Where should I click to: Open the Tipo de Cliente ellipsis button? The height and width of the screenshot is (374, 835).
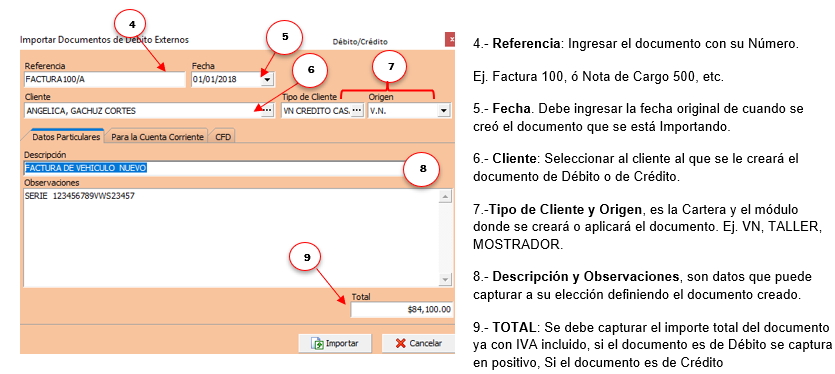pos(357,111)
